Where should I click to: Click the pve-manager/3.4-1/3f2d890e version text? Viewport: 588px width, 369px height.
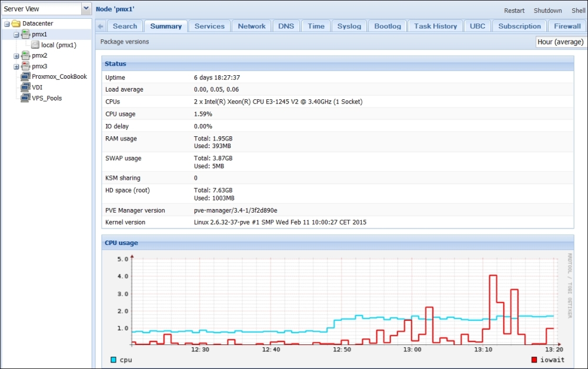[236, 210]
